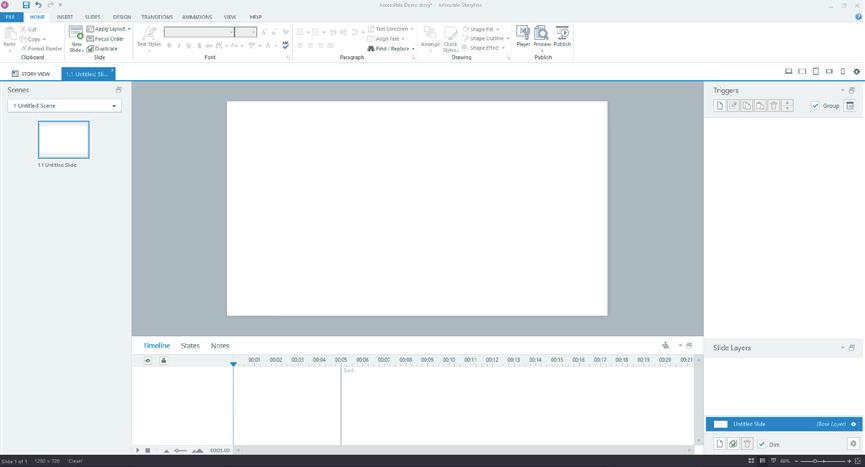865x467 pixels.
Task: Select the tablet portrait view icon
Action: click(816, 71)
